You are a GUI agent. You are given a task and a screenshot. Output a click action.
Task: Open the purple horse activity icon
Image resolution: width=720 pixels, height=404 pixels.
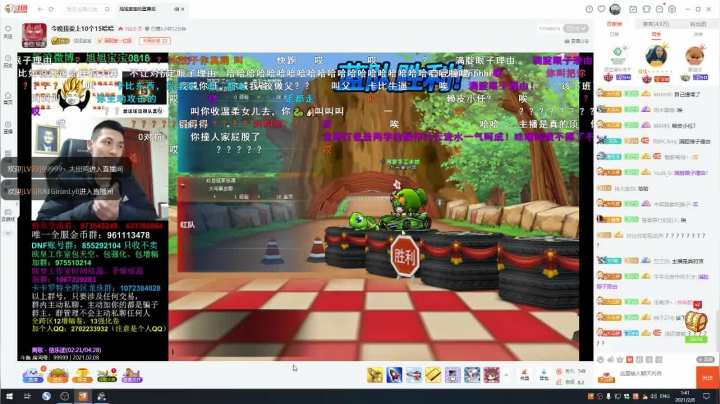pos(132,375)
